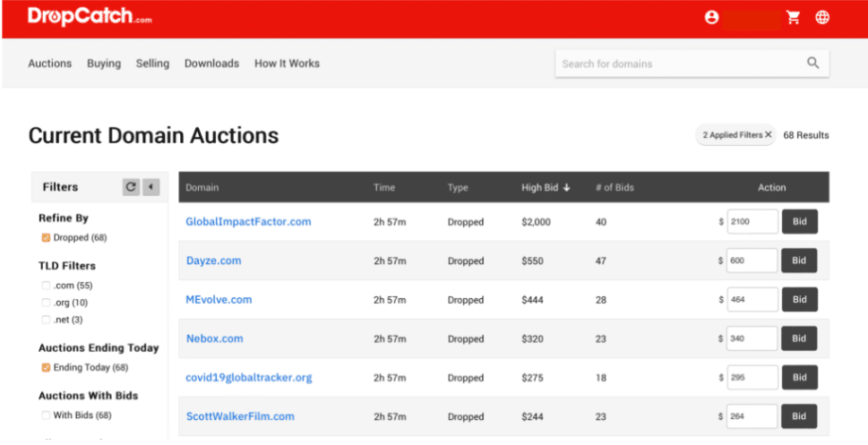Click Bid button for covid19globaltracker.org
Viewport: 868px width, 445px height.
[799, 378]
